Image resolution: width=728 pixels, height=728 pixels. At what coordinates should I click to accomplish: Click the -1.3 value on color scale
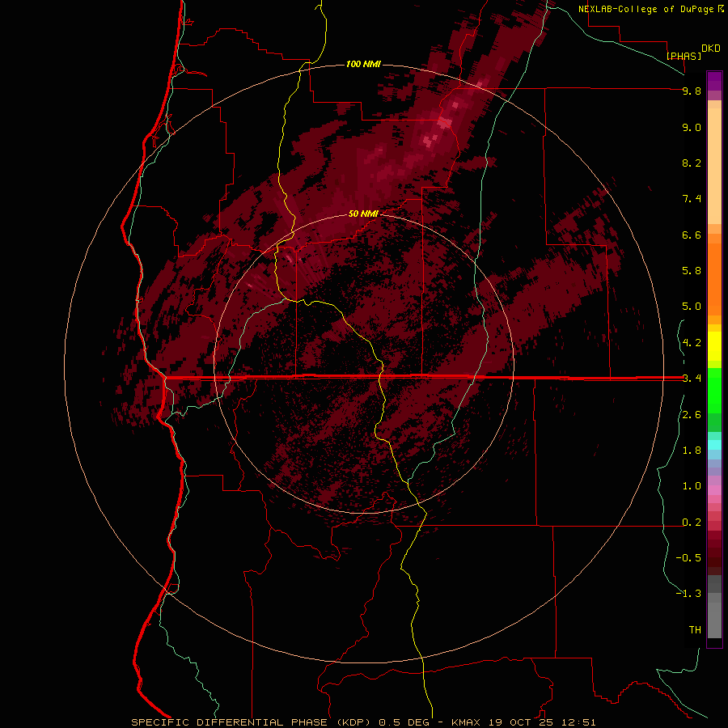click(x=688, y=594)
